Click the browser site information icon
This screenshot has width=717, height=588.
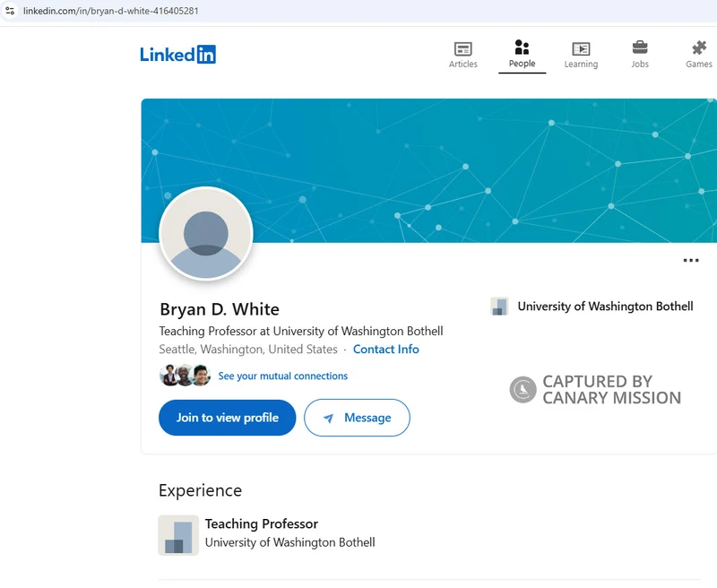10,11
